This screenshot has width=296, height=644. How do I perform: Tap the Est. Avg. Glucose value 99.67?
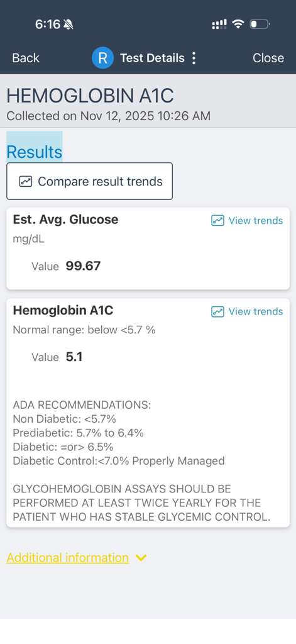coord(84,266)
